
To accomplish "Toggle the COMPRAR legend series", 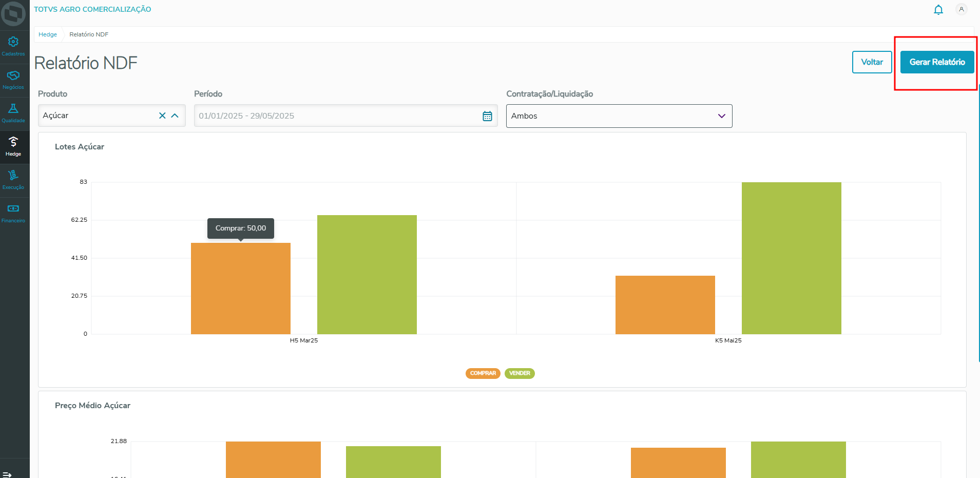I will point(483,373).
